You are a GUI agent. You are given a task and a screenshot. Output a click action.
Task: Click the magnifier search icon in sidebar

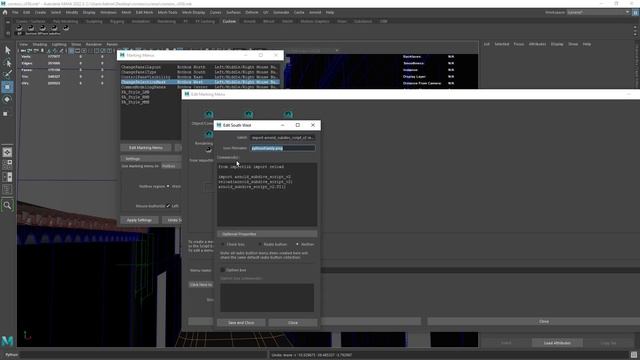point(7,205)
